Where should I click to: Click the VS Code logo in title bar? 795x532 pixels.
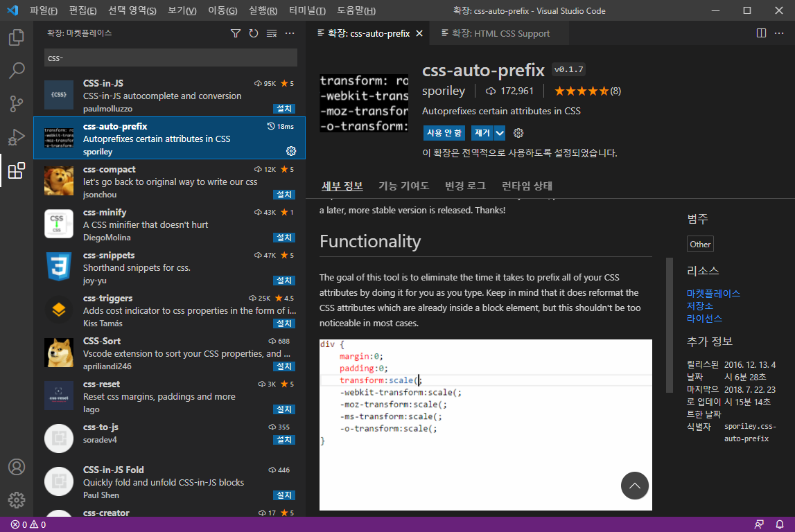click(12, 10)
